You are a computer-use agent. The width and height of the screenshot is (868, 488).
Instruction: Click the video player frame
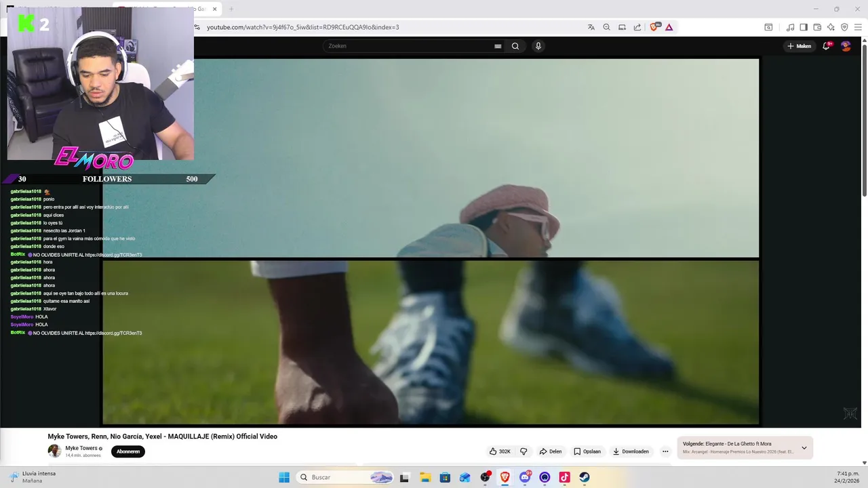click(431, 241)
